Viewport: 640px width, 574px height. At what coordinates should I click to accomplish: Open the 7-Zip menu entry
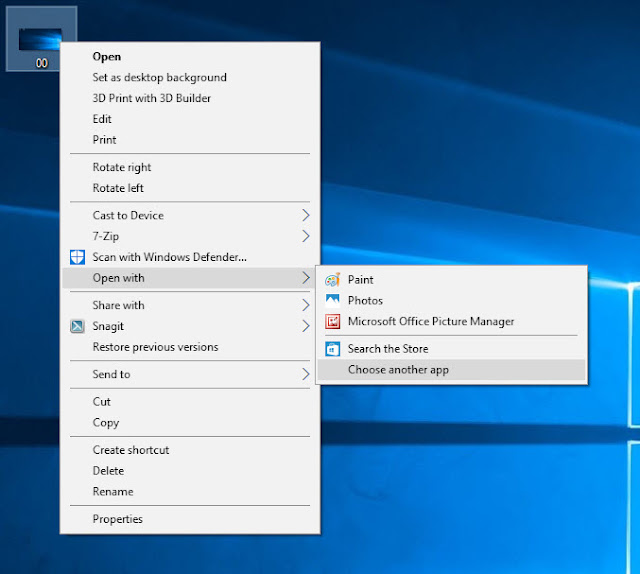pyautogui.click(x=190, y=236)
